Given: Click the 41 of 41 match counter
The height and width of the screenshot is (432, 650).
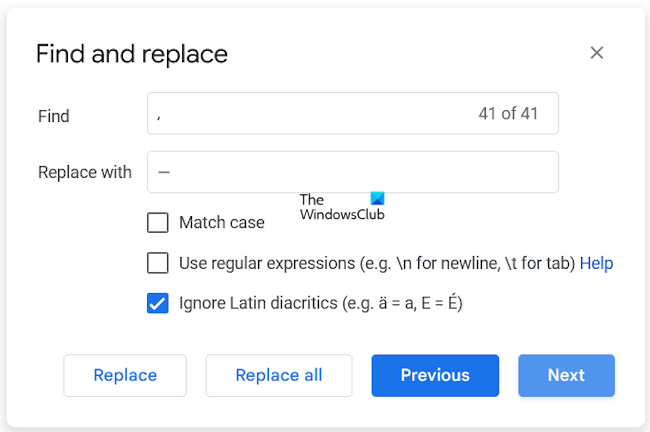Looking at the screenshot, I should pyautogui.click(x=508, y=114).
